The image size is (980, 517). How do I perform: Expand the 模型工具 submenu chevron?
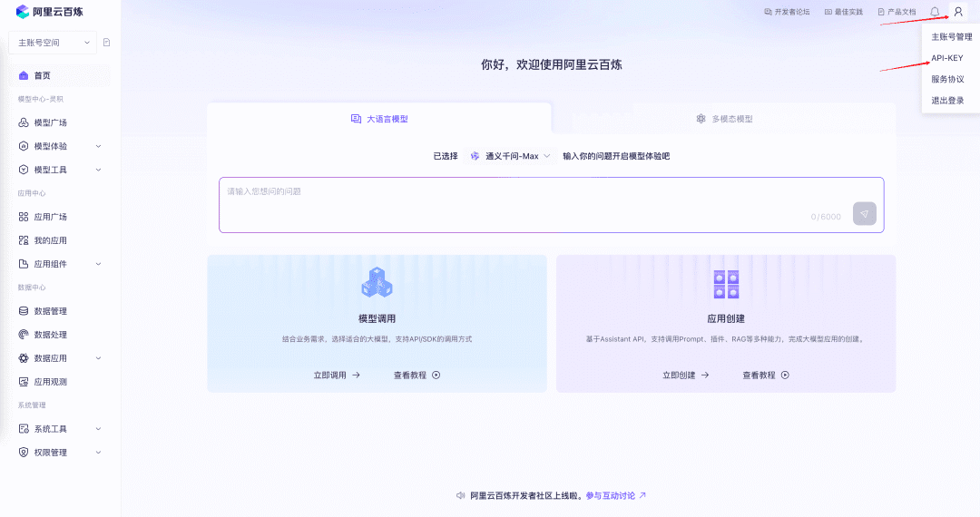[x=98, y=170]
